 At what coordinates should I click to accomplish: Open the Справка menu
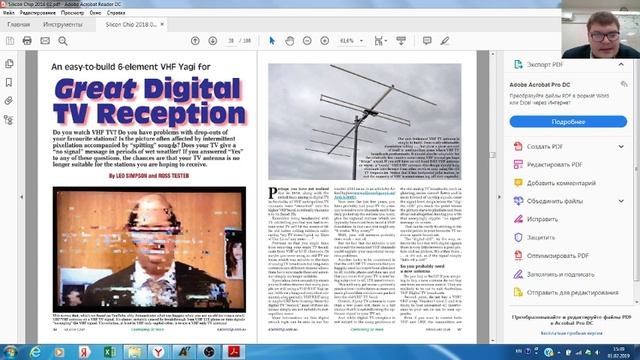click(116, 13)
